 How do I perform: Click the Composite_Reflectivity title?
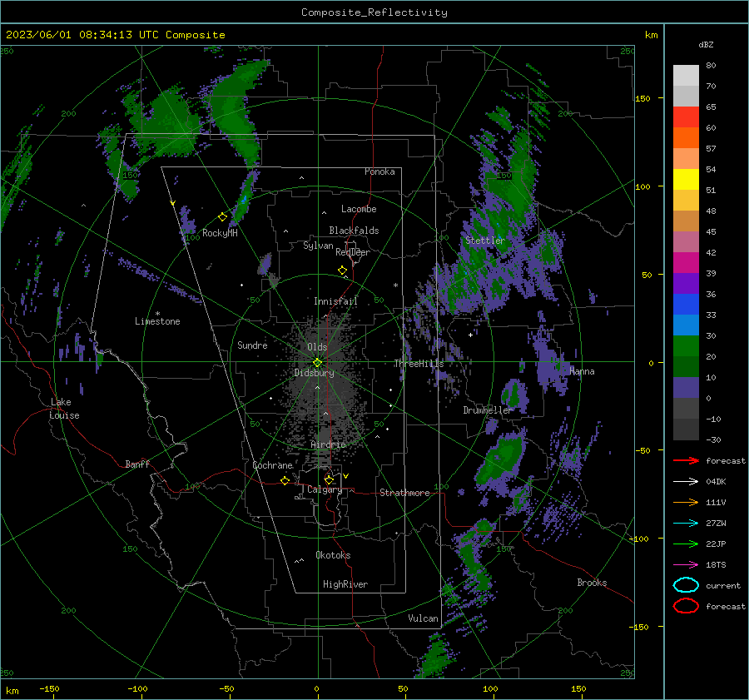(374, 12)
